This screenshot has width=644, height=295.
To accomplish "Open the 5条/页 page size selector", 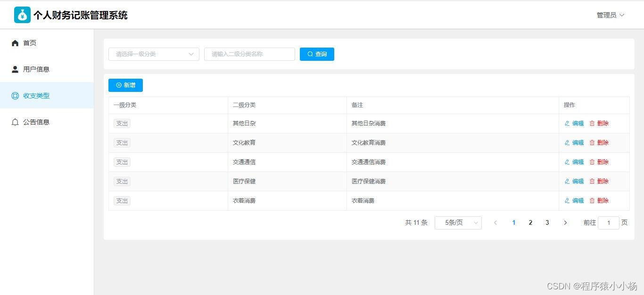I will 458,223.
